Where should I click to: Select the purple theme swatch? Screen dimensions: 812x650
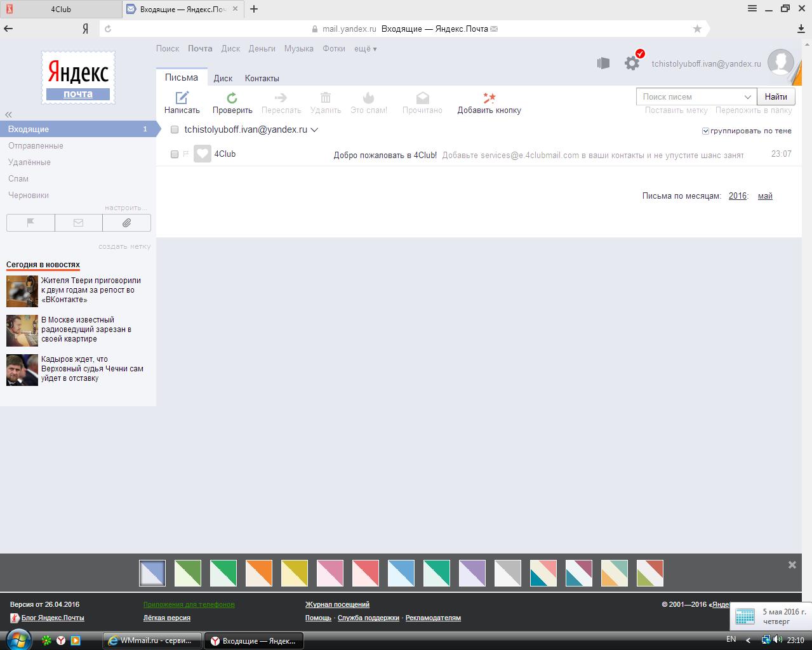(472, 573)
